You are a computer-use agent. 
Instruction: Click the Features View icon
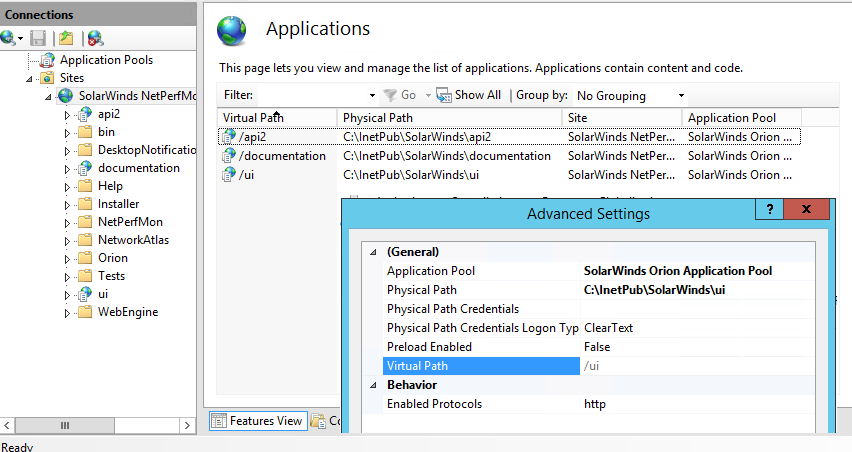pyautogui.click(x=218, y=421)
